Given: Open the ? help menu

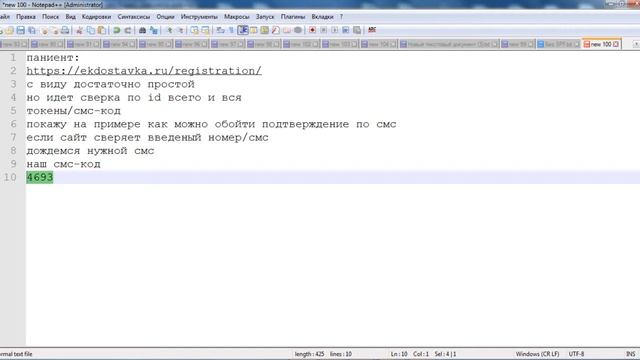Looking at the screenshot, I should 341,17.
